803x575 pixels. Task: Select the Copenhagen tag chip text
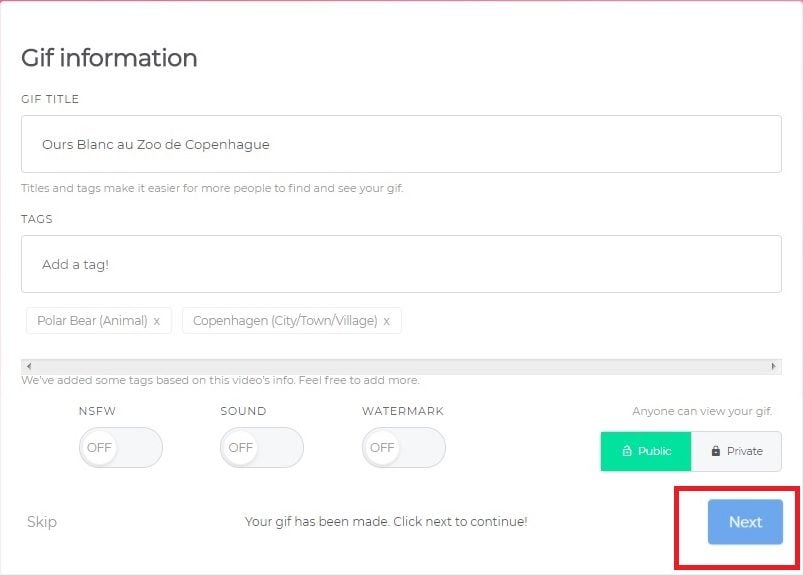click(x=284, y=321)
